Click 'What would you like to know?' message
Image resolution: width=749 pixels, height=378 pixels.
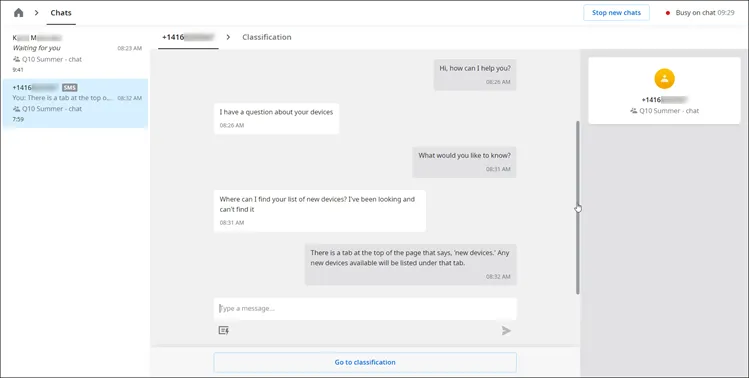tap(464, 162)
